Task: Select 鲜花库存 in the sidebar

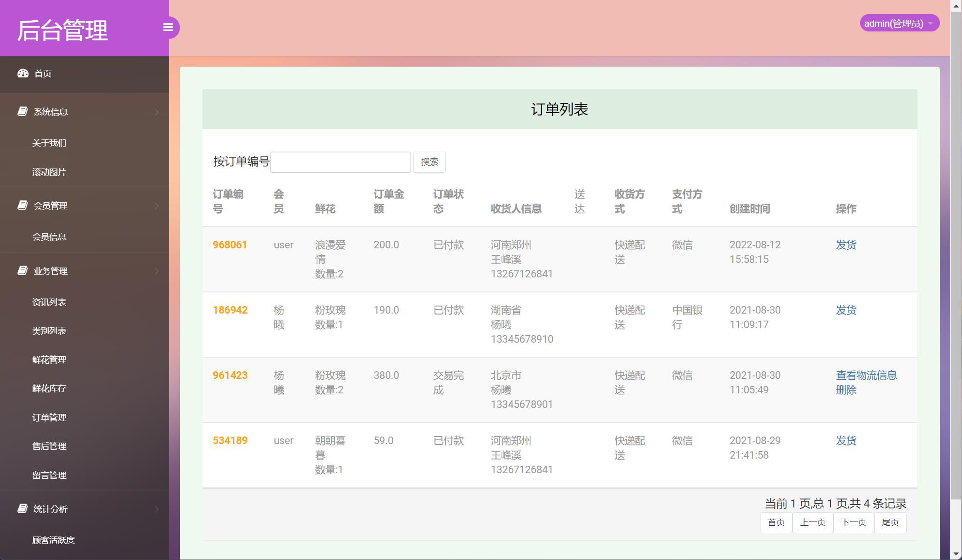Action: click(49, 388)
